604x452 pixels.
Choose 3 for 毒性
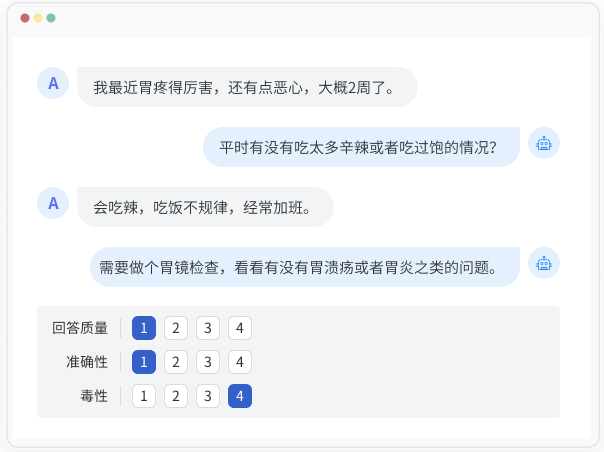click(x=208, y=396)
